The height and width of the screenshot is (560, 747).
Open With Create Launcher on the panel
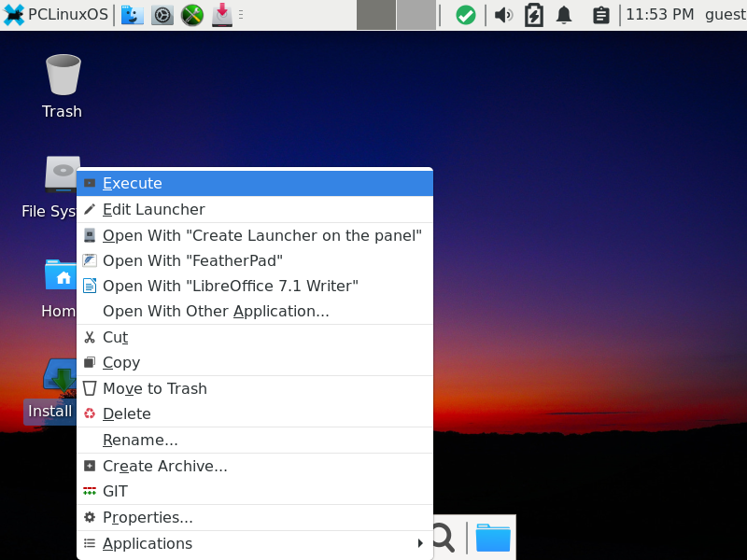(x=255, y=236)
